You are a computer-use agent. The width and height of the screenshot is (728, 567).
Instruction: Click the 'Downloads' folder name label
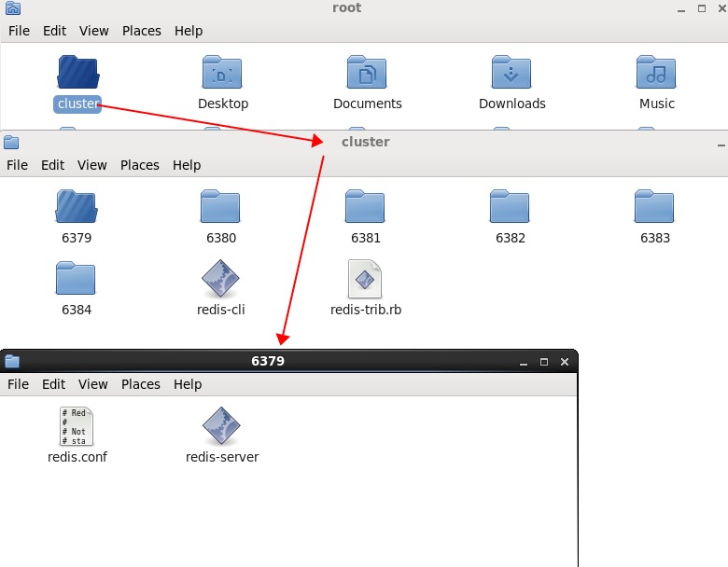[512, 104]
